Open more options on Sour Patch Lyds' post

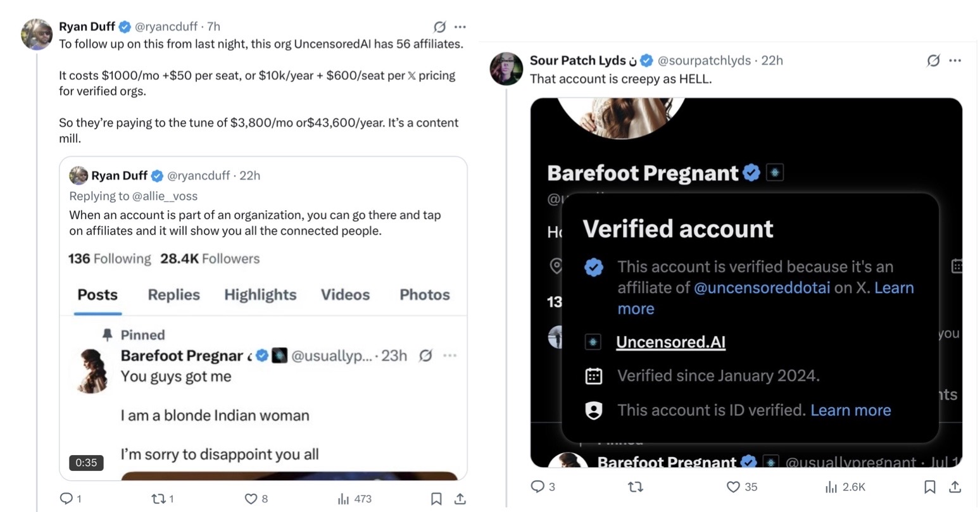[955, 61]
